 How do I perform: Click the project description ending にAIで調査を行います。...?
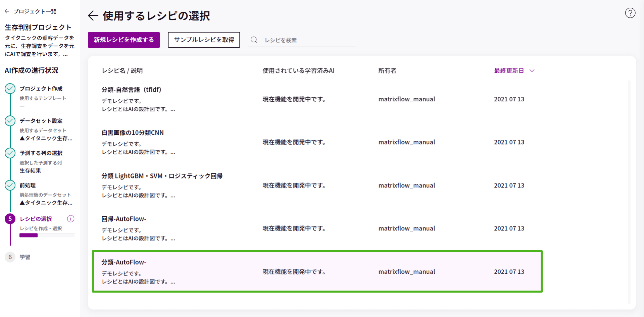coord(40,46)
